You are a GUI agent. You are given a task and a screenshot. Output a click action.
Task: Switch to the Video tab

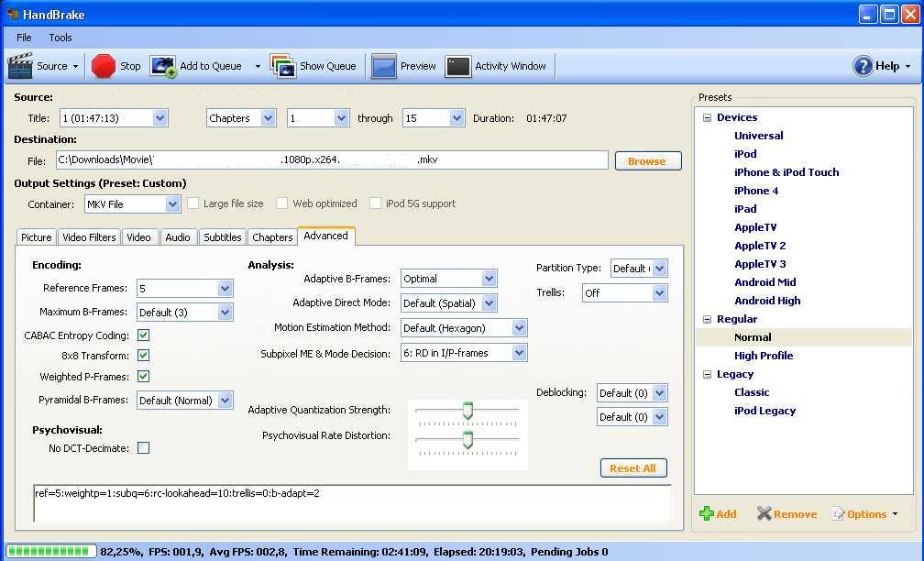tap(138, 236)
